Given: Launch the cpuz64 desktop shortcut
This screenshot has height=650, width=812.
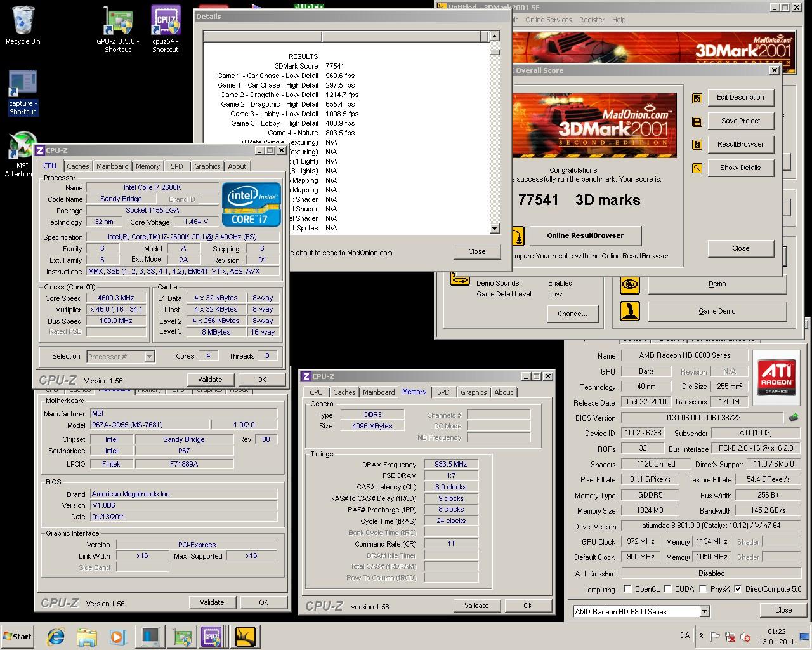Looking at the screenshot, I should pos(166,29).
